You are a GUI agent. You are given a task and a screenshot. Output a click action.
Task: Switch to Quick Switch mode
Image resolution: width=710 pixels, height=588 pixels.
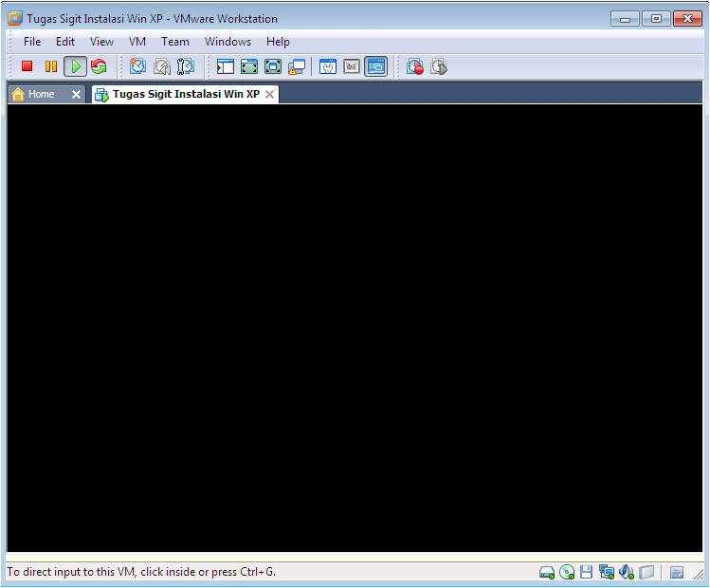click(249, 66)
